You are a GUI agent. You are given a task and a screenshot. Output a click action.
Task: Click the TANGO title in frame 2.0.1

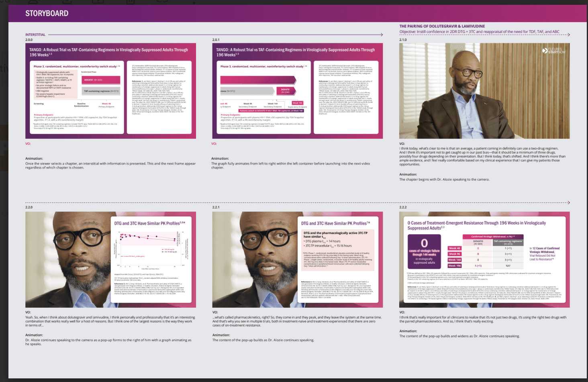pyautogui.click(x=295, y=52)
